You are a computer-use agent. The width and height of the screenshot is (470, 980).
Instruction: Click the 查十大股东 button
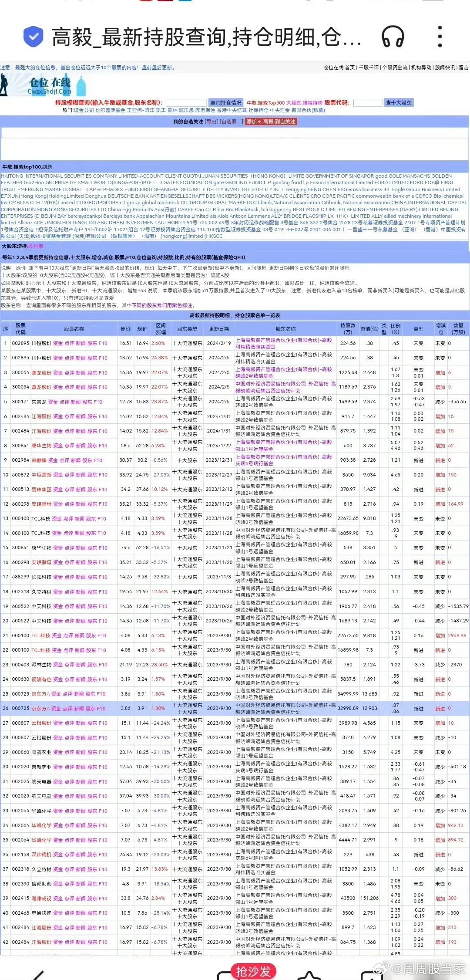[x=399, y=103]
